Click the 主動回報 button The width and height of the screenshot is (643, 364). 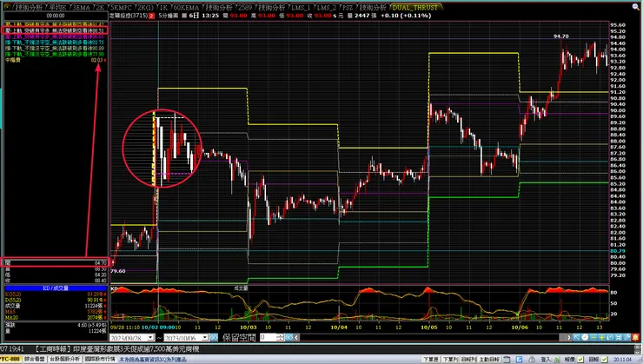(x=489, y=360)
